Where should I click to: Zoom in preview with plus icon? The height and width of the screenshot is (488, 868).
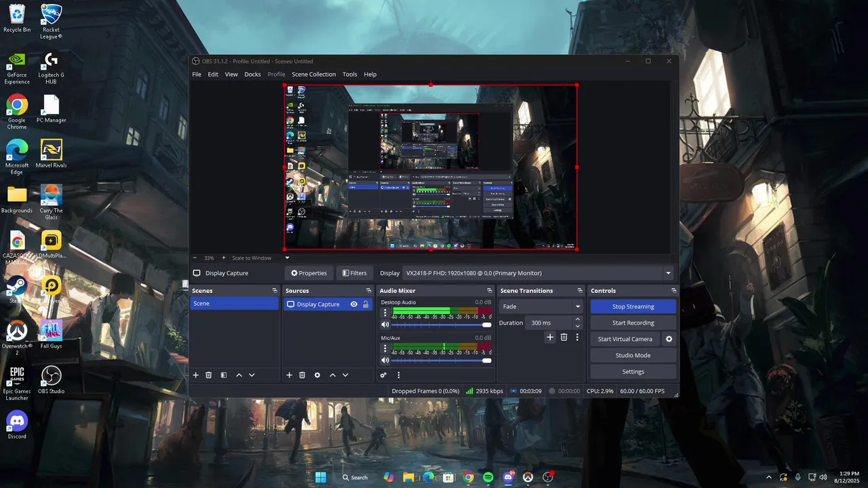coord(224,258)
